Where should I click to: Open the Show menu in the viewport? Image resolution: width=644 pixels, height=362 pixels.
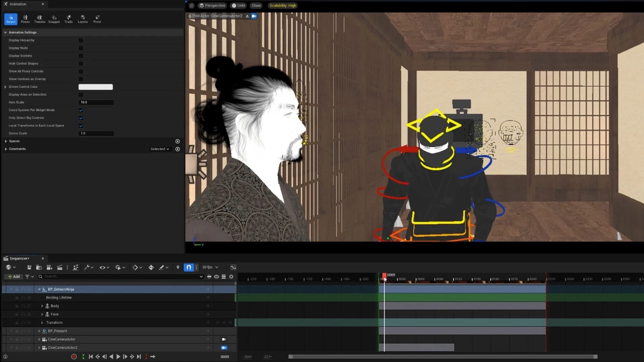(x=256, y=6)
